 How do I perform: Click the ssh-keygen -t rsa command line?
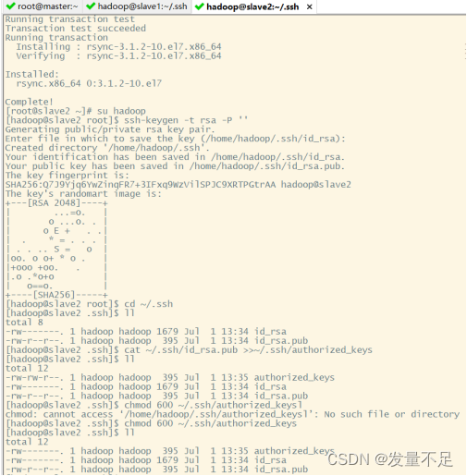[127, 120]
